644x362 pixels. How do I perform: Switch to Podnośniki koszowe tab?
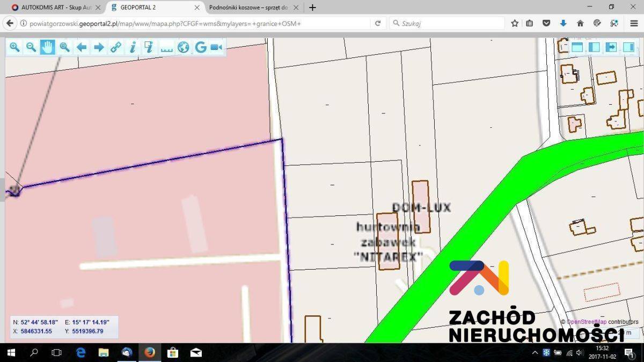(x=249, y=8)
